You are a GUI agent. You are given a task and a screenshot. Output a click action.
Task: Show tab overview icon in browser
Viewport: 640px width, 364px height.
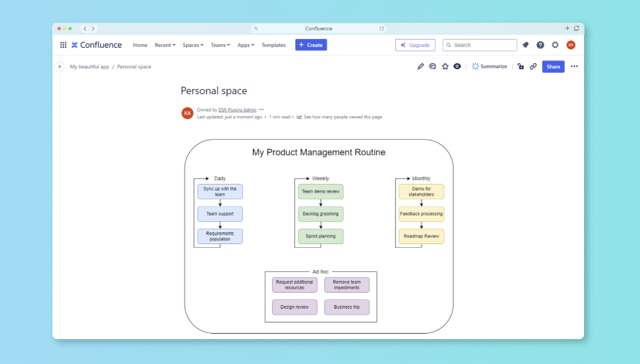coord(576,28)
